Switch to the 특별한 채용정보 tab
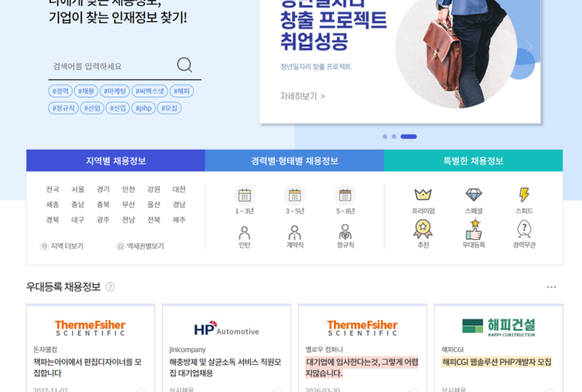The height and width of the screenshot is (392, 582). click(473, 161)
